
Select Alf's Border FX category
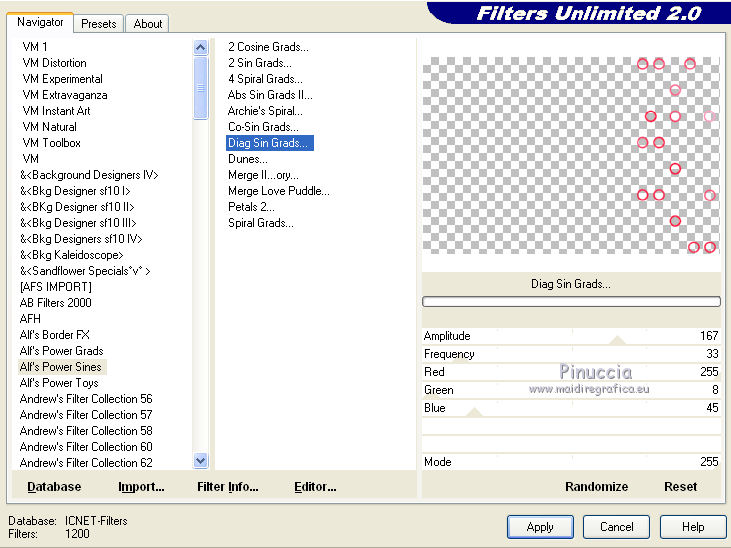pyautogui.click(x=55, y=335)
